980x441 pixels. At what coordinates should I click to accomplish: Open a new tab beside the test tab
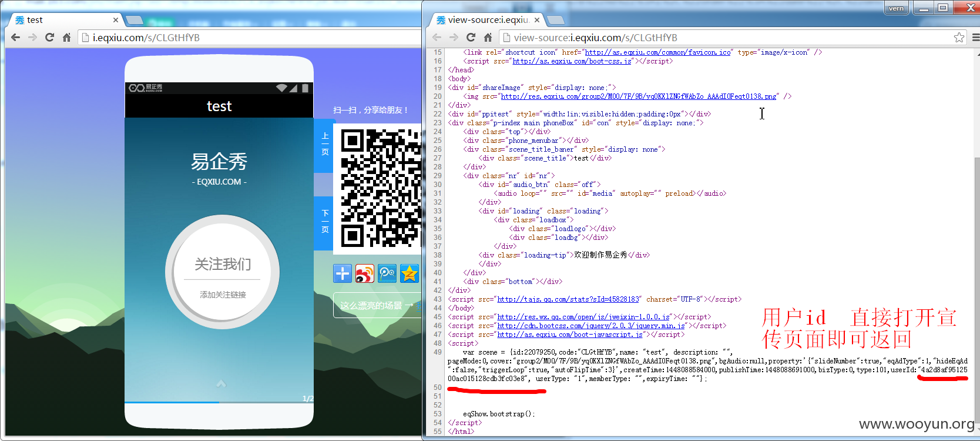click(135, 21)
